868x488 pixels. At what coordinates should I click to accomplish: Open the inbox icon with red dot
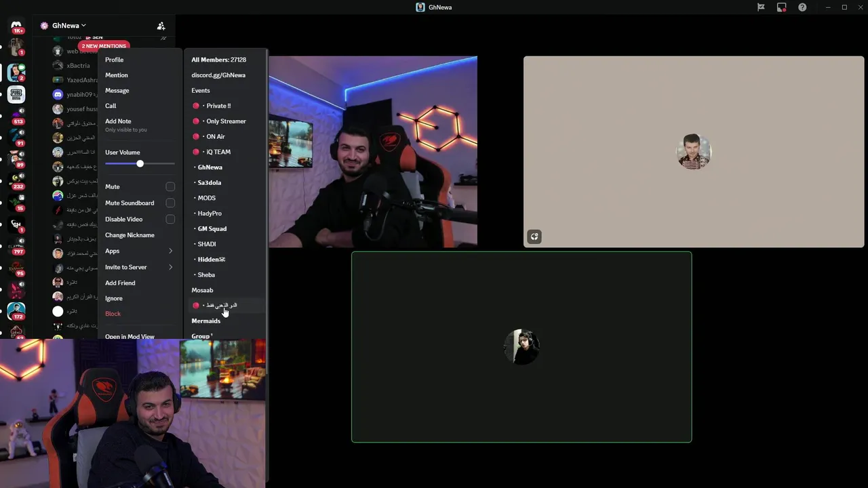781,7
